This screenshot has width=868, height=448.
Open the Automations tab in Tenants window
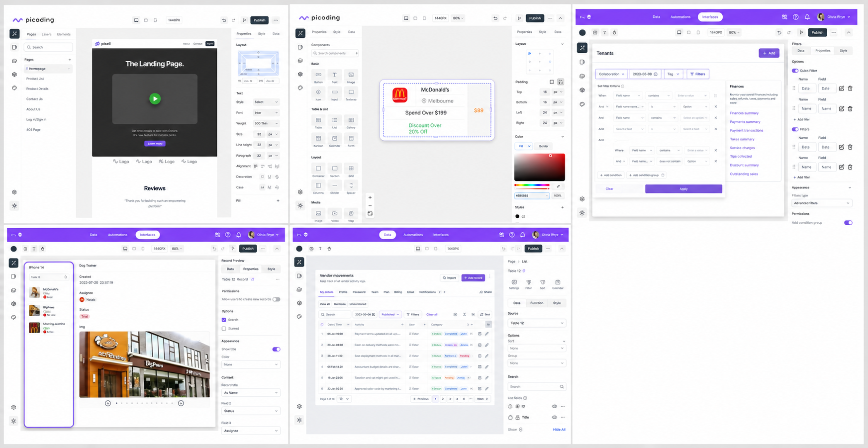tap(680, 17)
